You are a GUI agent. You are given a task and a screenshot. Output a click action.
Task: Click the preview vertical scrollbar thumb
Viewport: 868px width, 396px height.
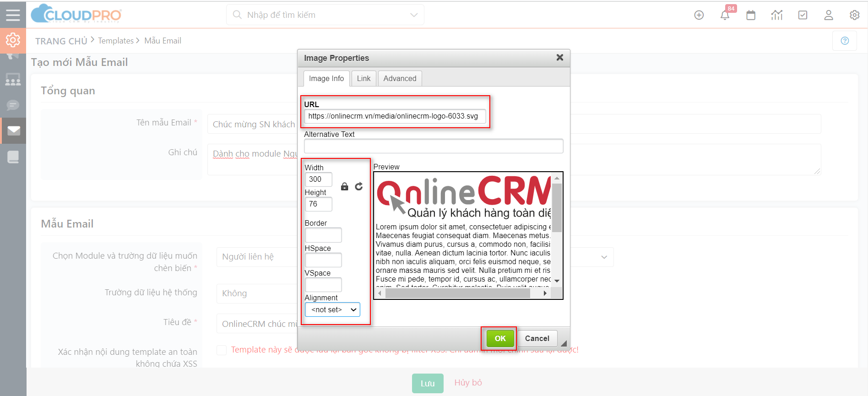(x=557, y=207)
